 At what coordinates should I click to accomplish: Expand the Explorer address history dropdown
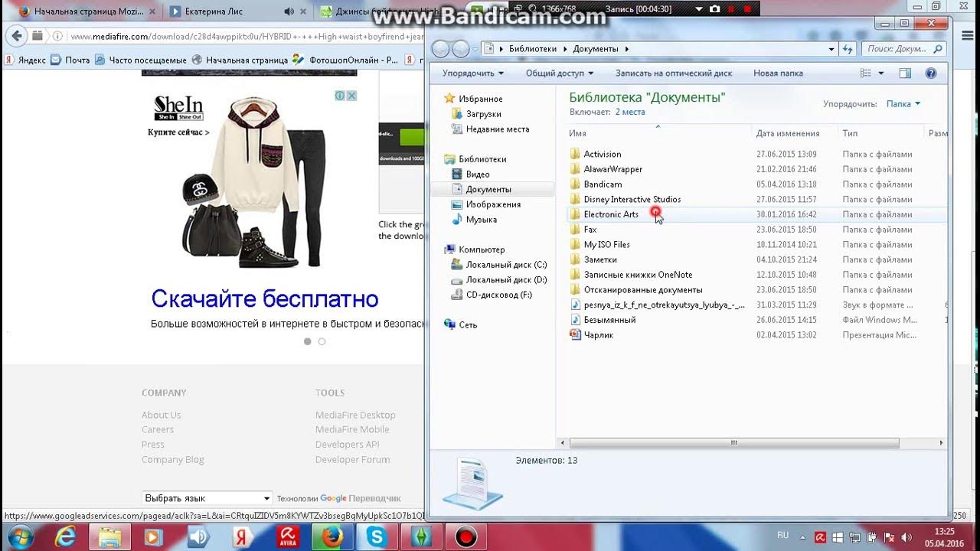tap(832, 49)
